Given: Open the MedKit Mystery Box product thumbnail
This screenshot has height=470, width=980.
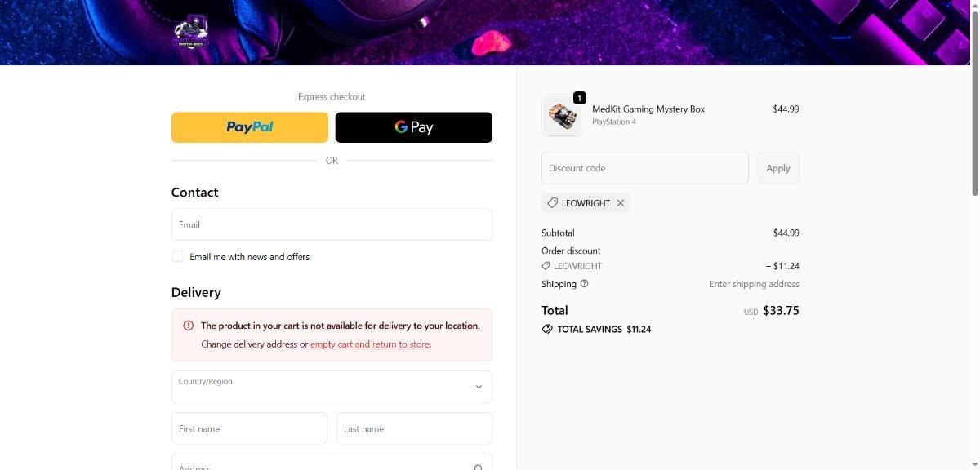Looking at the screenshot, I should pos(562,116).
